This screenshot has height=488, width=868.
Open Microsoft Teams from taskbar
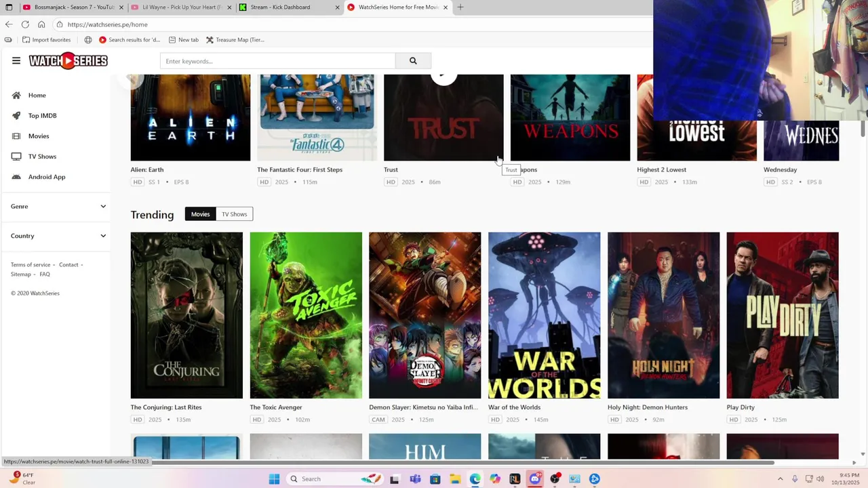415,479
